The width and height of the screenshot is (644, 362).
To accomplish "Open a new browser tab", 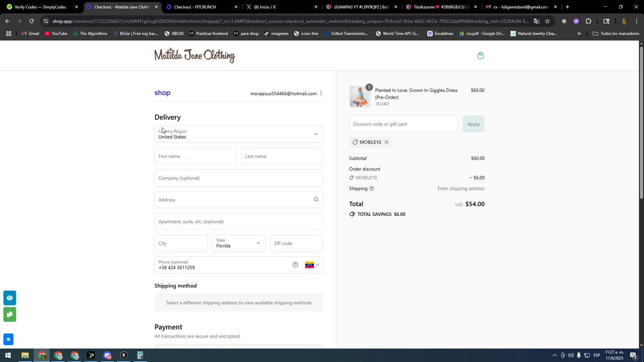I will tap(568, 7).
